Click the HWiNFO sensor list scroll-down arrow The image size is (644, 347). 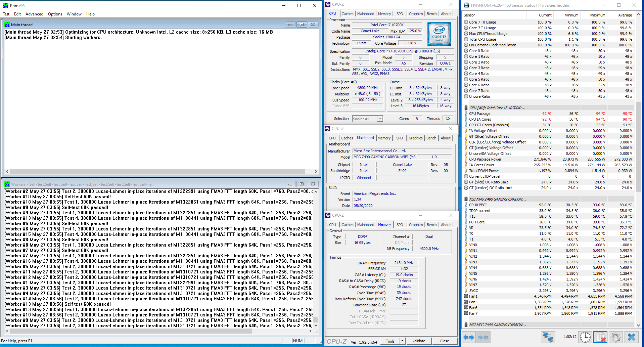coord(638,325)
